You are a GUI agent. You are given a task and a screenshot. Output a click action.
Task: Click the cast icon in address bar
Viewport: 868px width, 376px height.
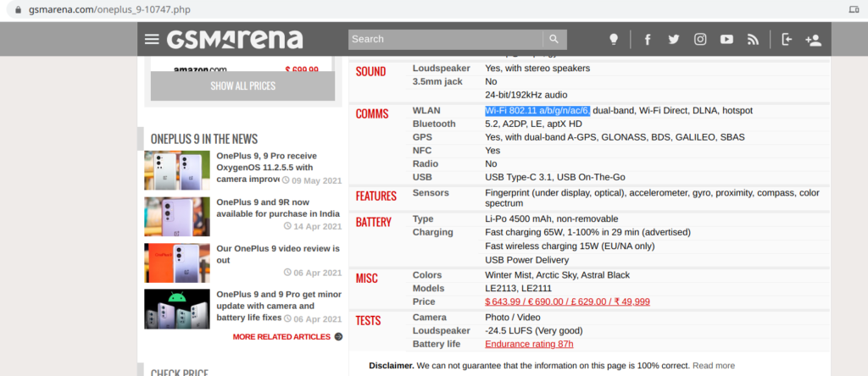tap(854, 9)
